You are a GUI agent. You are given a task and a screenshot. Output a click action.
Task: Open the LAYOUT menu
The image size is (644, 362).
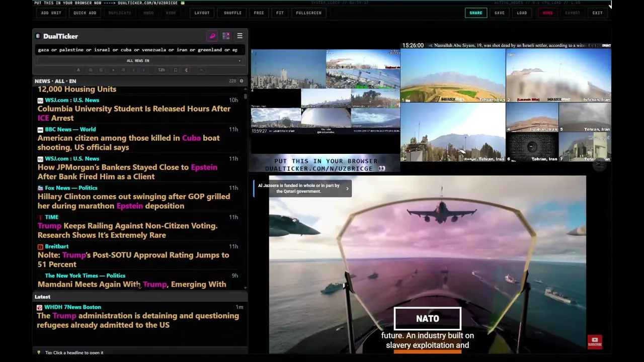click(x=202, y=13)
